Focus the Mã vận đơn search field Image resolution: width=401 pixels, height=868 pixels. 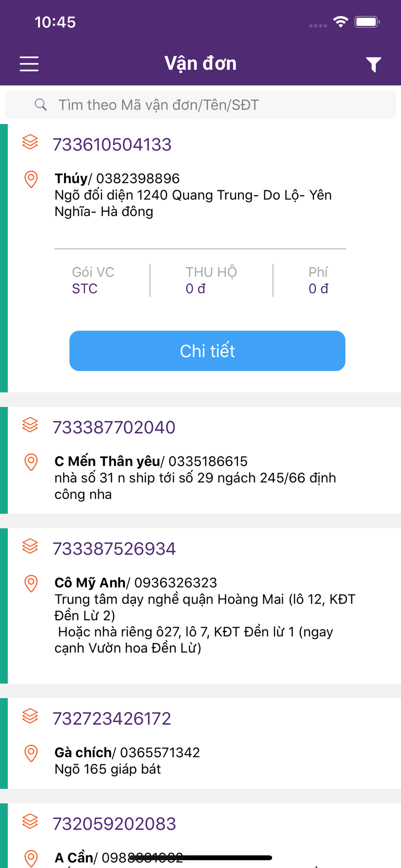coord(200,105)
